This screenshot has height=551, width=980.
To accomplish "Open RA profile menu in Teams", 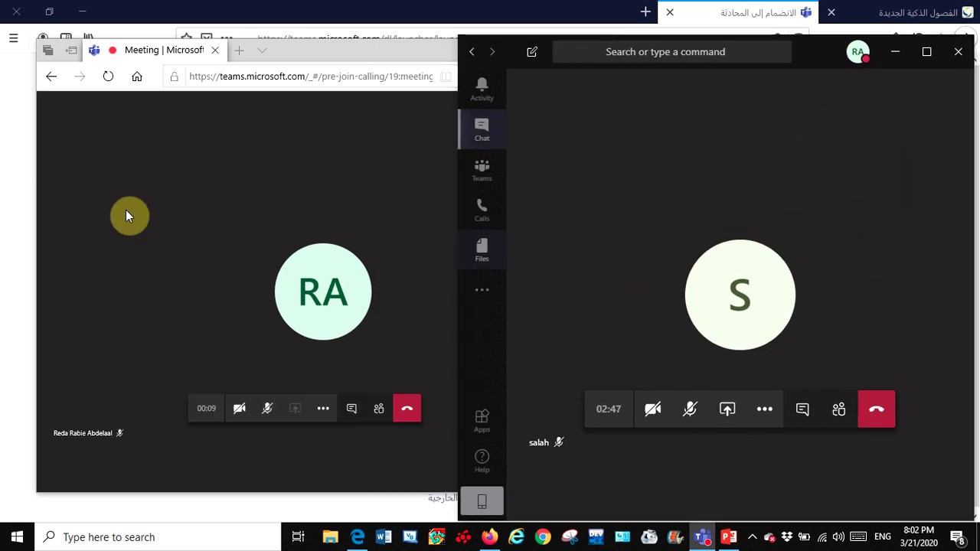I will pos(858,52).
